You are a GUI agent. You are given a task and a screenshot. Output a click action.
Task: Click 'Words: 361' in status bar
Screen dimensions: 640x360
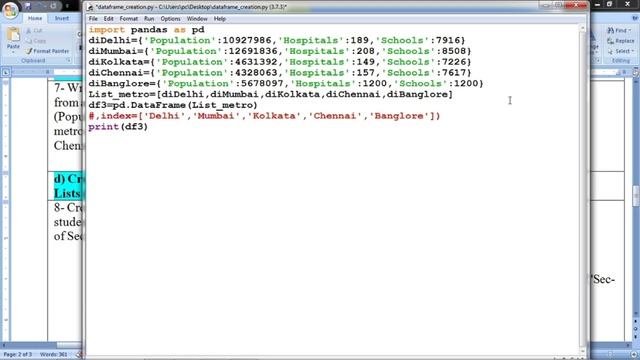[x=53, y=354]
